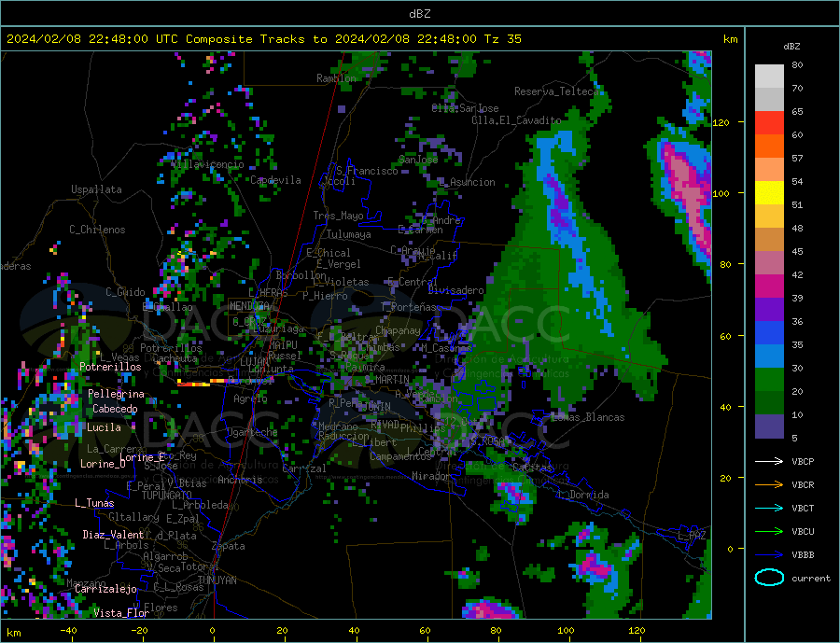Click the 'current' legend label

(810, 579)
